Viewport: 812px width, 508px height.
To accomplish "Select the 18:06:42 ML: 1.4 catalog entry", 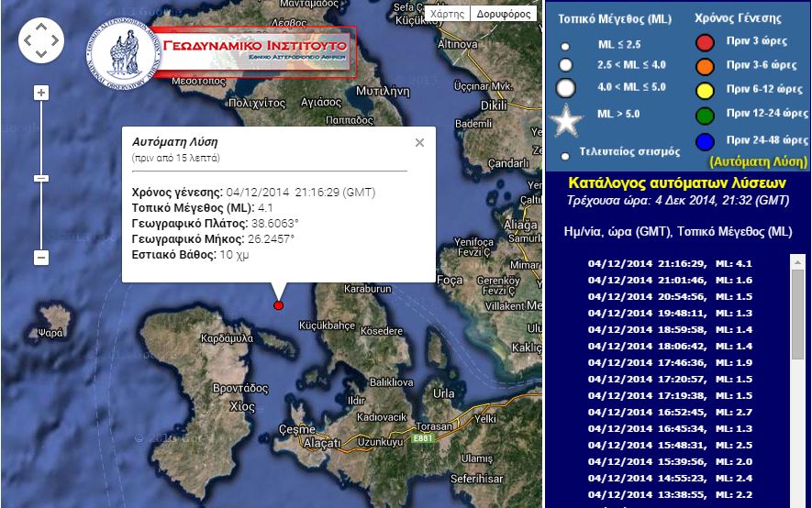I will point(670,346).
